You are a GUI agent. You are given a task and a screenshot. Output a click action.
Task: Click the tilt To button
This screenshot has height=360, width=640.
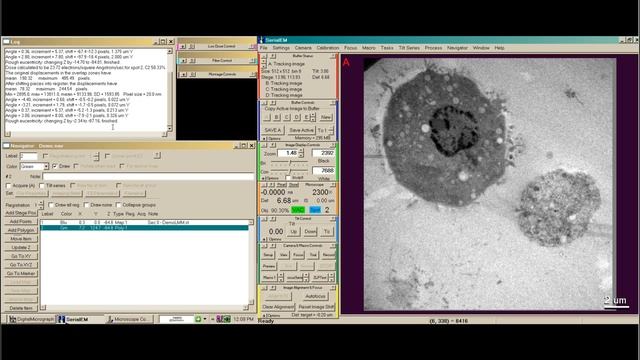click(327, 231)
